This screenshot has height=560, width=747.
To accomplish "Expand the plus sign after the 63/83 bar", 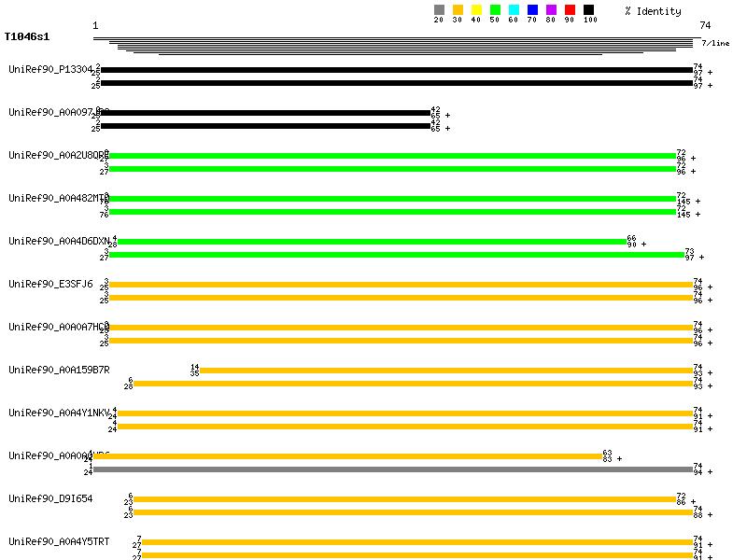I will [x=619, y=459].
